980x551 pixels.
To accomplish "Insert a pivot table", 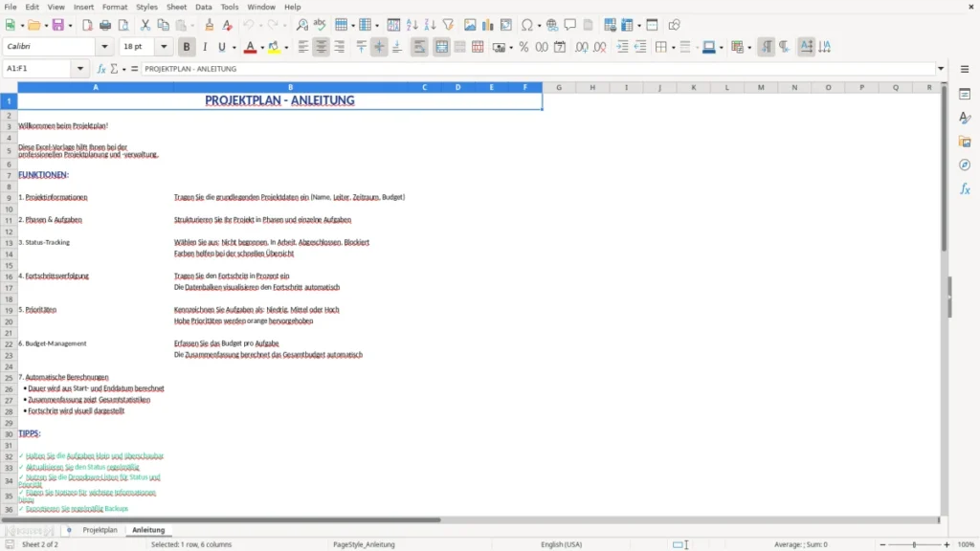I will pyautogui.click(x=506, y=25).
